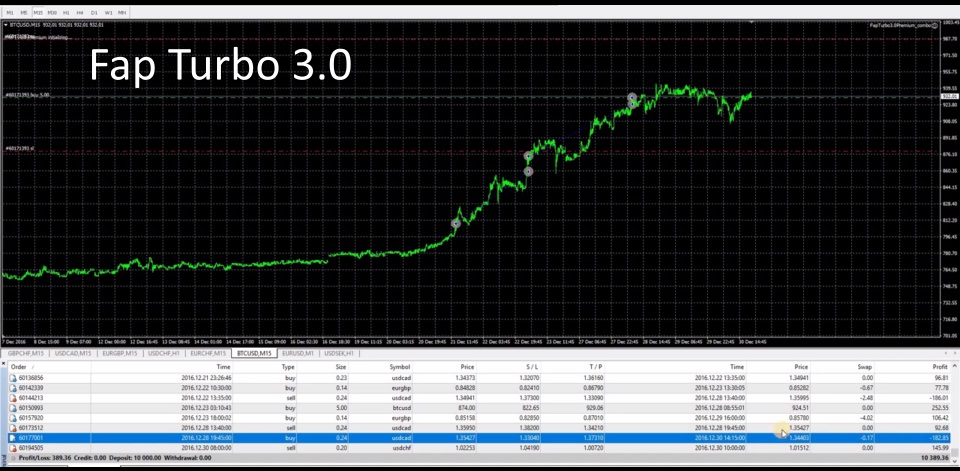
Task: Select the btcusd symbol cell of order 60150993
Action: pos(402,408)
